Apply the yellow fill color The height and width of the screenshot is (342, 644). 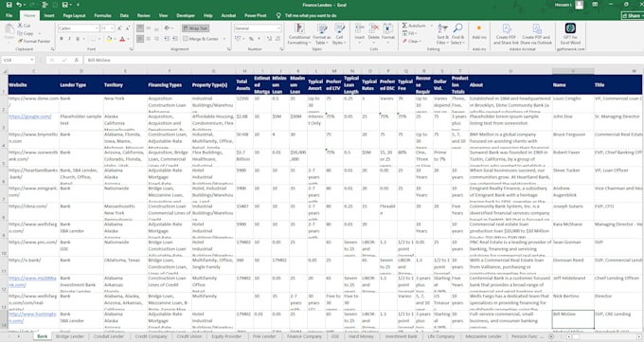click(109, 39)
